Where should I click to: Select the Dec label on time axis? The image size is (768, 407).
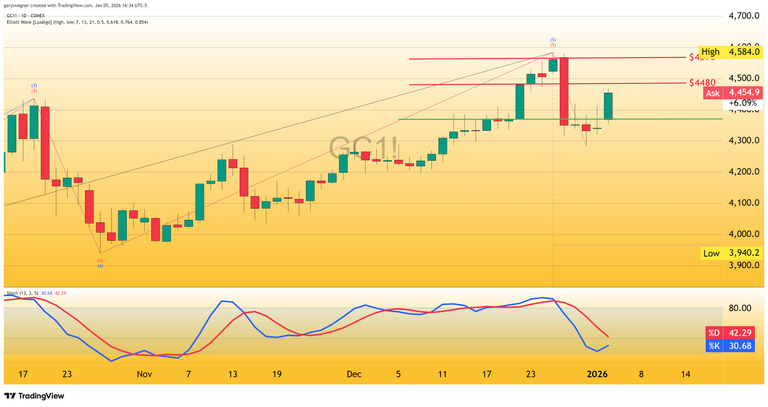[353, 373]
